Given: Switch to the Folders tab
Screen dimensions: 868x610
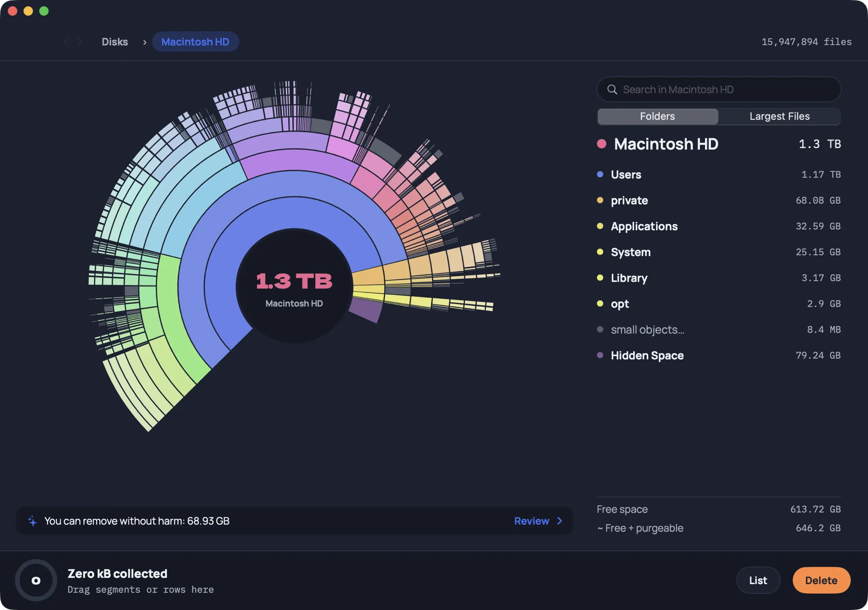Looking at the screenshot, I should [658, 117].
